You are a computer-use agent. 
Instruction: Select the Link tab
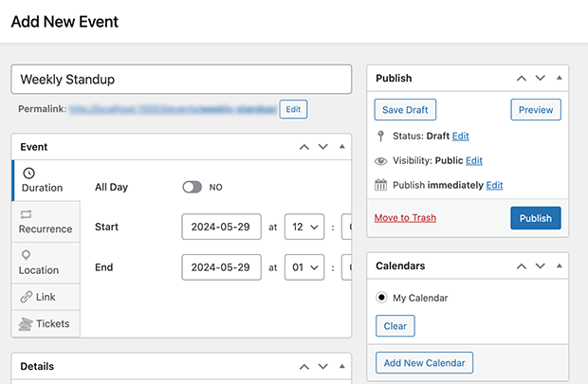46,297
